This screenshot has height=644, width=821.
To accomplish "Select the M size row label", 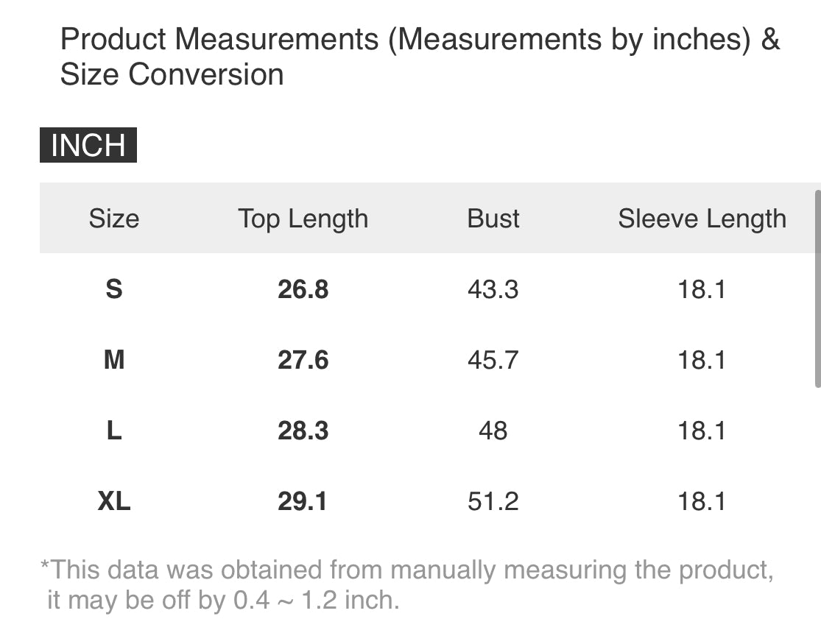I will tap(113, 360).
